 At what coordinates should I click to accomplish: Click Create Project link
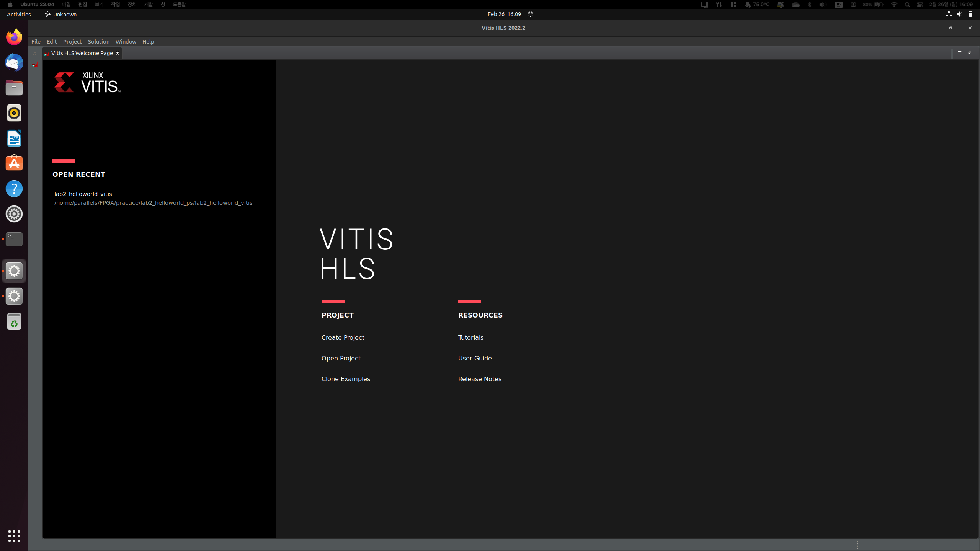point(343,337)
